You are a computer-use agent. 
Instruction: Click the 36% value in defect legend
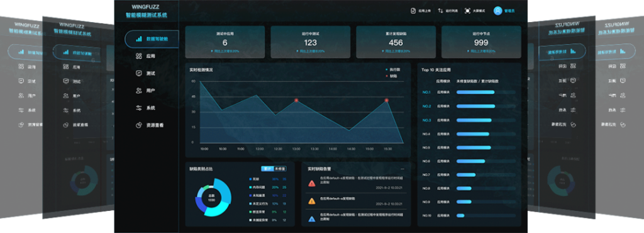275,179
